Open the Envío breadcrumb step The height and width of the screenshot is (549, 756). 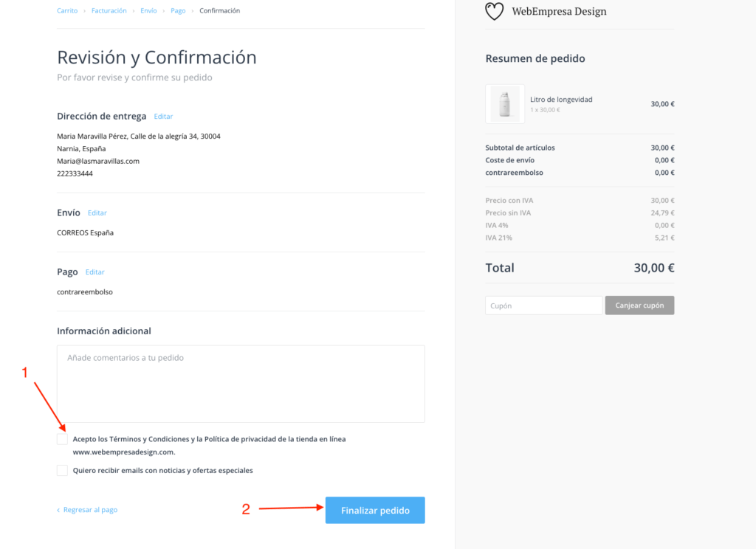click(148, 10)
